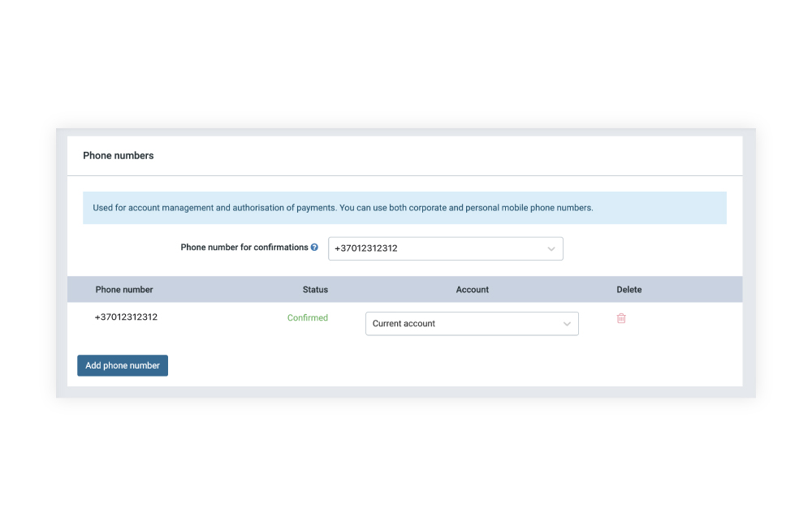Click the Delete column header
The height and width of the screenshot is (526, 812).
[x=629, y=290]
